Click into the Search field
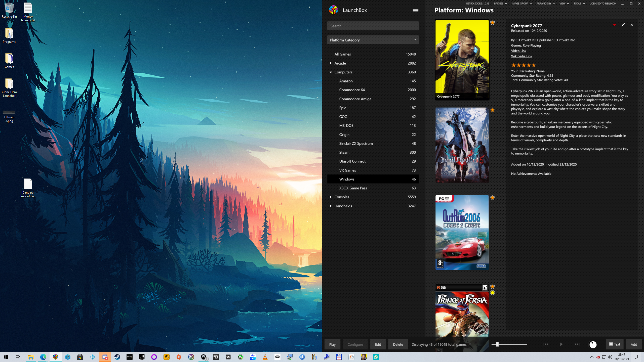Screen dimensions: 644x362 [373, 26]
